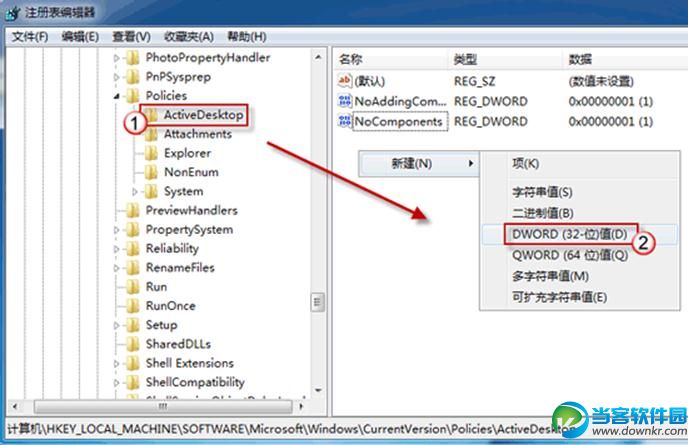Expand the System subkey
The image size is (688, 445).
(x=135, y=191)
